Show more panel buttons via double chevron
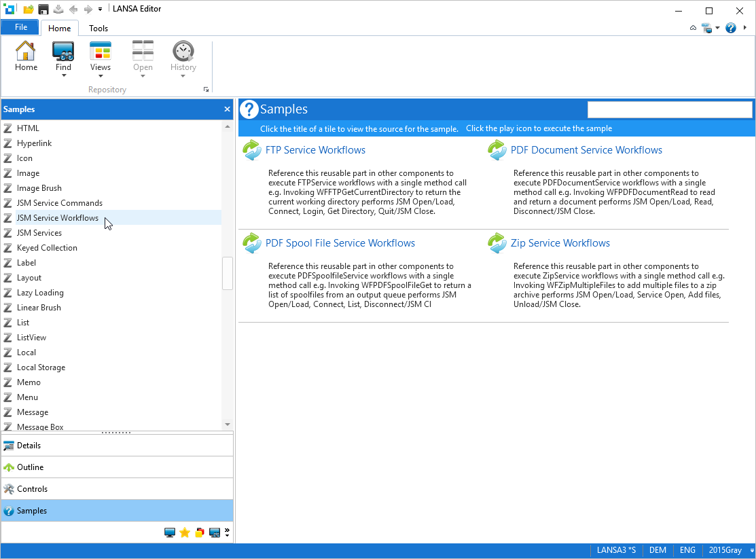This screenshot has height=559, width=756. click(x=227, y=532)
